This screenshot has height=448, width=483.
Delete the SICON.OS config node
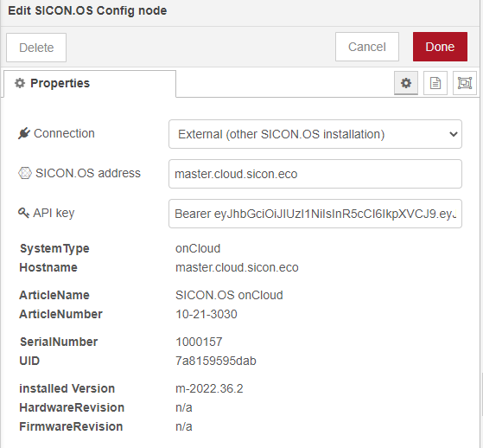coord(36,48)
